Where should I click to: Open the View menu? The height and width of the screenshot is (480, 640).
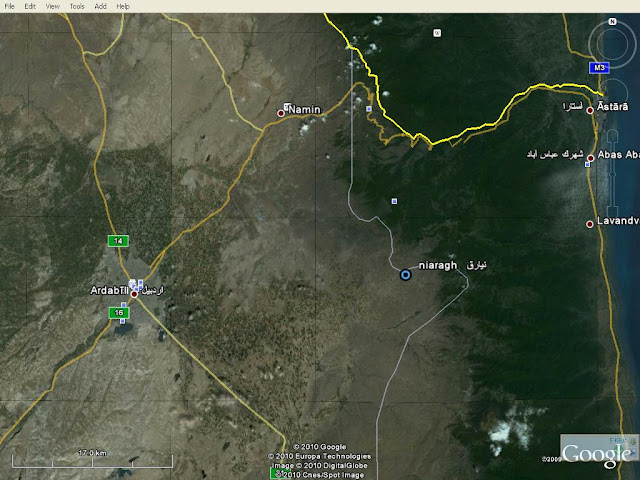(52, 6)
